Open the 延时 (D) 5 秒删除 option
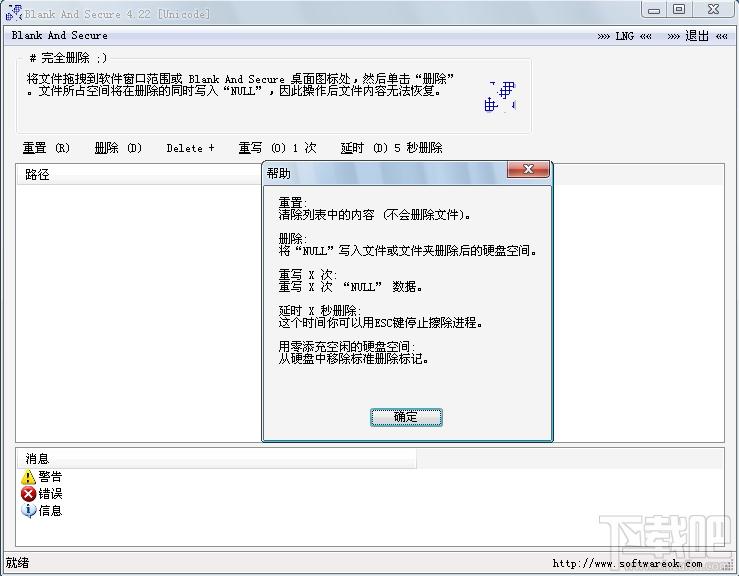The image size is (739, 576). coord(391,148)
